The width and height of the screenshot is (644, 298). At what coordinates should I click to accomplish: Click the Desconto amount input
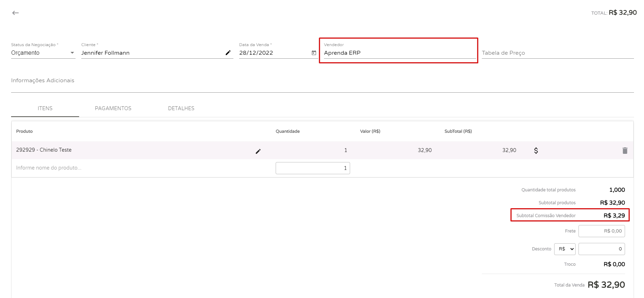pos(601,249)
